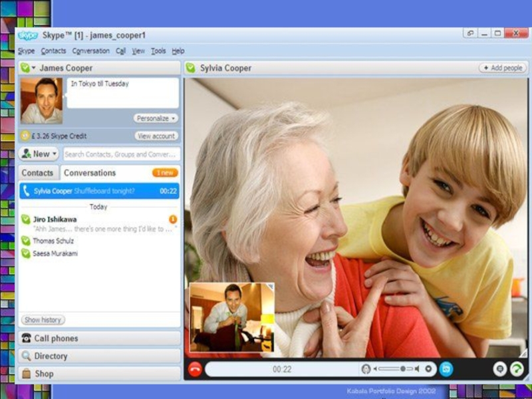Screen dimensions: 532x399
Task: Click Jiro Ishikawa's green status icon
Action: point(26,219)
